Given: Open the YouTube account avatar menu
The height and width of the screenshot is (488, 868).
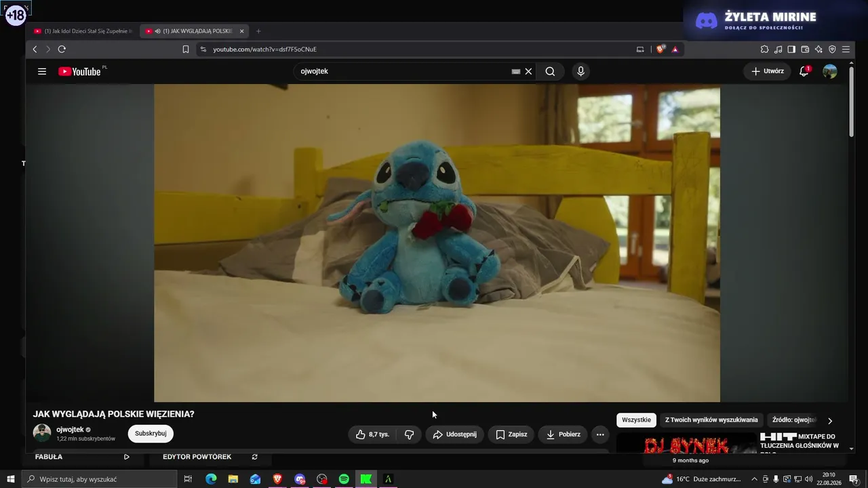Looking at the screenshot, I should coord(830,71).
